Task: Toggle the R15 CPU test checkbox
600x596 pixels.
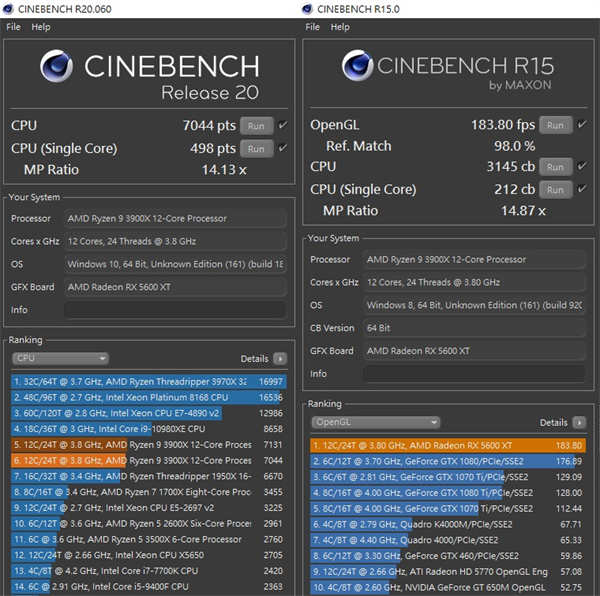Action: tap(582, 166)
